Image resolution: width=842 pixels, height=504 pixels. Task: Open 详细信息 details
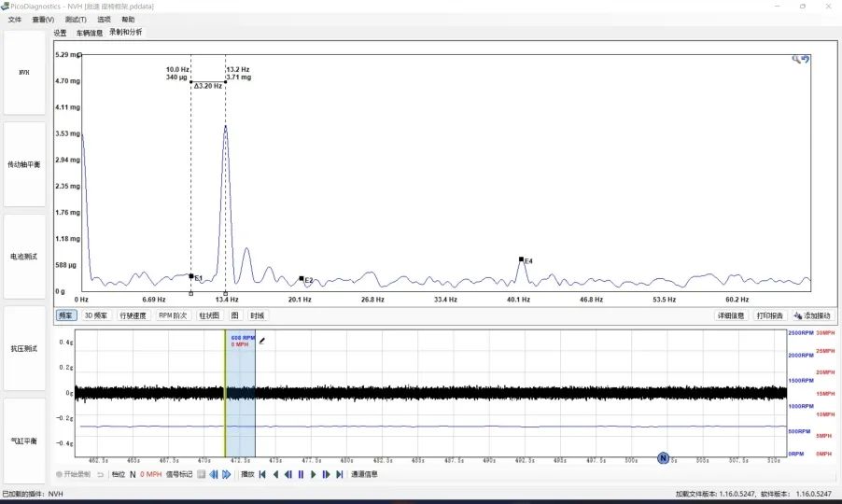tap(731, 315)
